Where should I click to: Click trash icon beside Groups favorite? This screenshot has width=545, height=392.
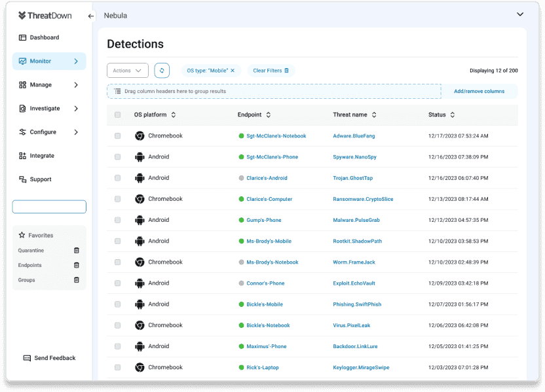click(x=76, y=280)
